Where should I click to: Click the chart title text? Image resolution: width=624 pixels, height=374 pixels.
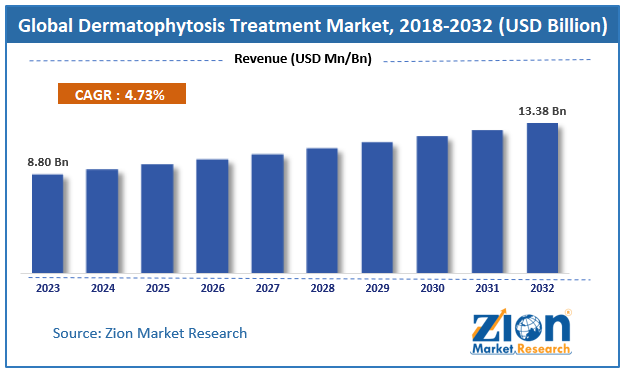[312, 26]
